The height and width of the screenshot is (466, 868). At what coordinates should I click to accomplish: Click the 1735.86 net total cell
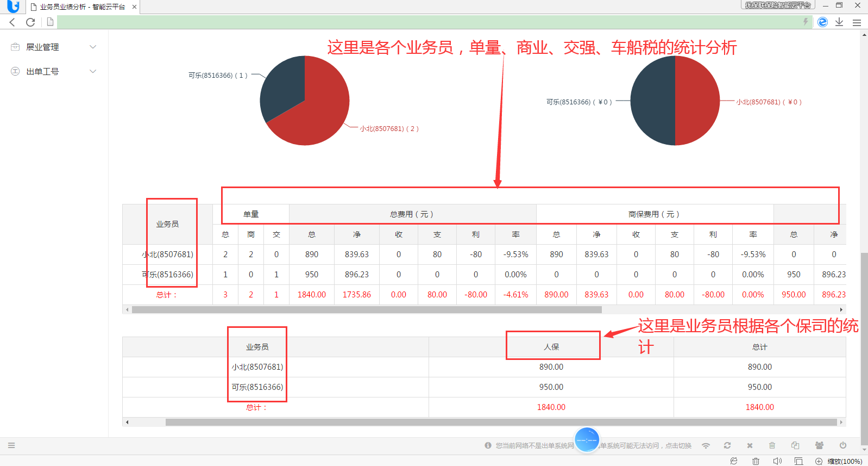[x=357, y=295]
